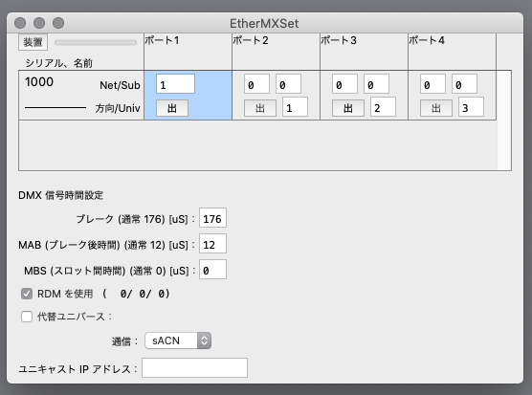
Task: Click the 装置 button
Action: [33, 42]
